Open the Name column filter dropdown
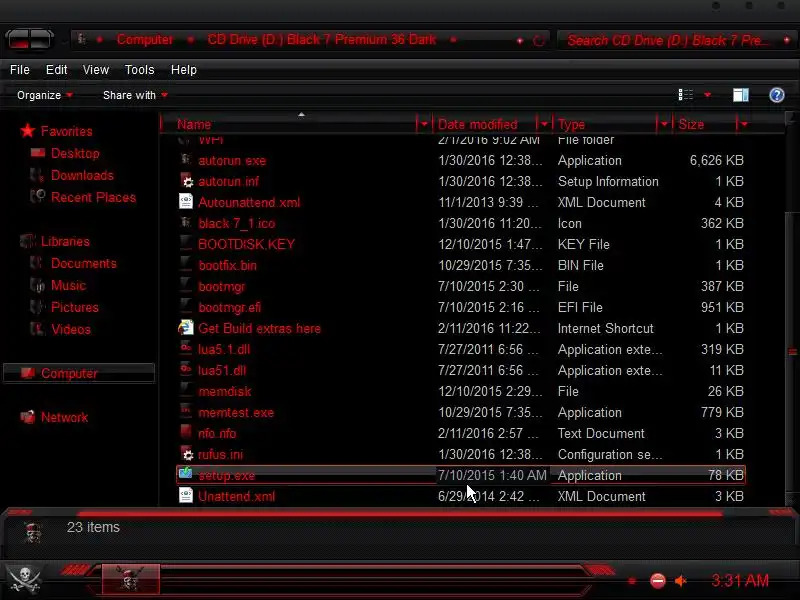800x600 pixels. click(423, 124)
